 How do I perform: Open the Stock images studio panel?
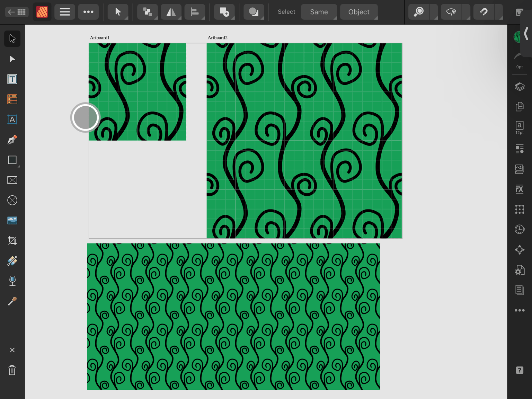coord(520,169)
